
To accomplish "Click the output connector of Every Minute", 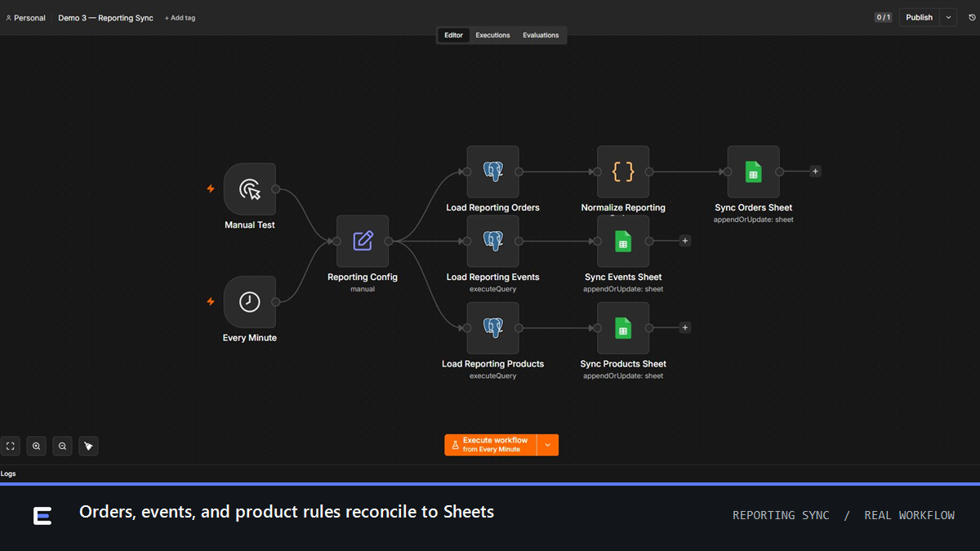I will click(275, 302).
